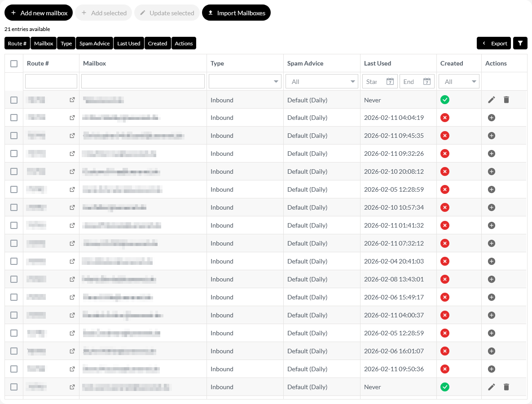Toggle the Spam Advice column chip
The width and height of the screenshot is (532, 404).
(94, 43)
